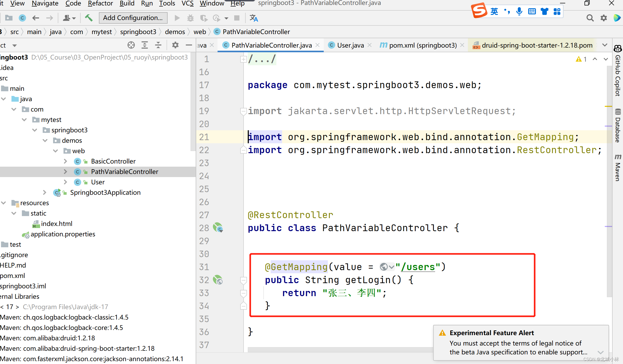
Task: Click the Sogou toolbox grid icon
Action: click(557, 11)
